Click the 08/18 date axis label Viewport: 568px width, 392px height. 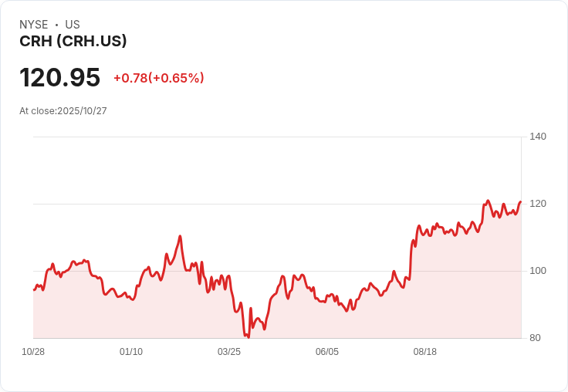coord(425,352)
